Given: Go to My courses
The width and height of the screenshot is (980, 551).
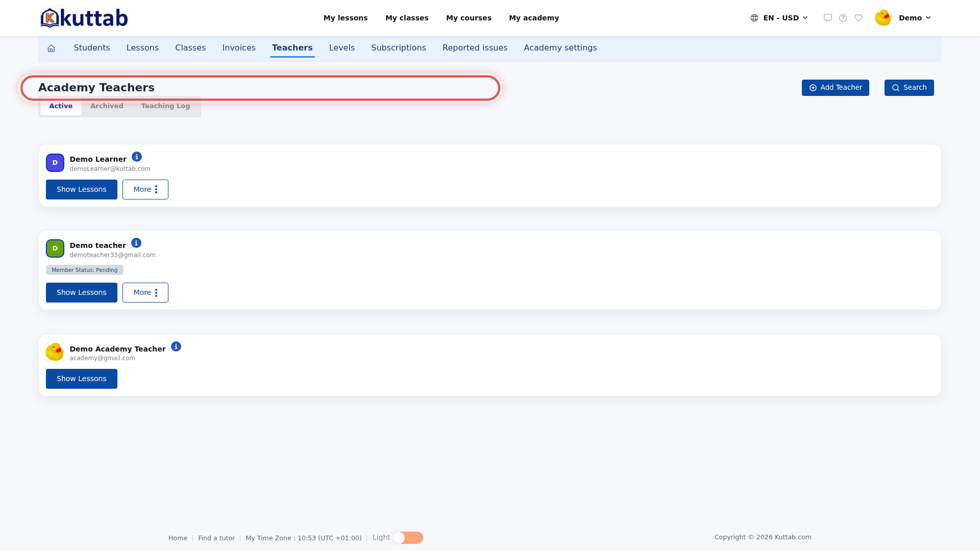Looking at the screenshot, I should coord(469,18).
